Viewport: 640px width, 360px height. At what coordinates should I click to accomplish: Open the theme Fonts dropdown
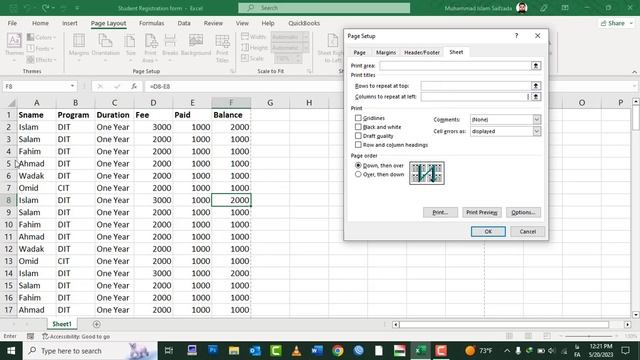point(40,49)
